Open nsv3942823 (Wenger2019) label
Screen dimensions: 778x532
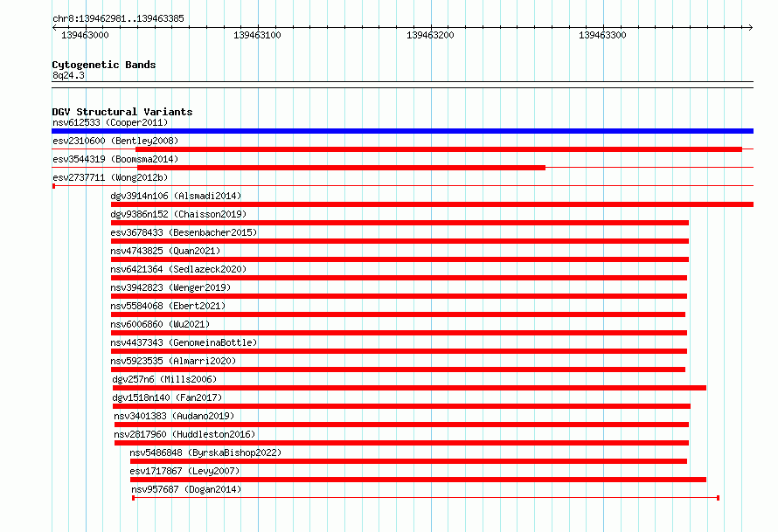point(170,287)
